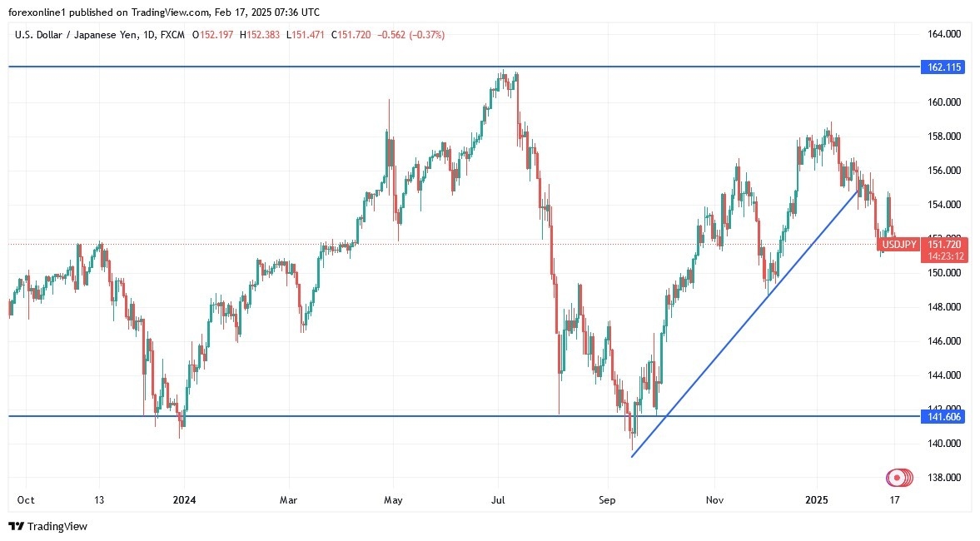This screenshot has height=541, width=980.
Task: Click the Nov label on time axis
Action: [714, 500]
